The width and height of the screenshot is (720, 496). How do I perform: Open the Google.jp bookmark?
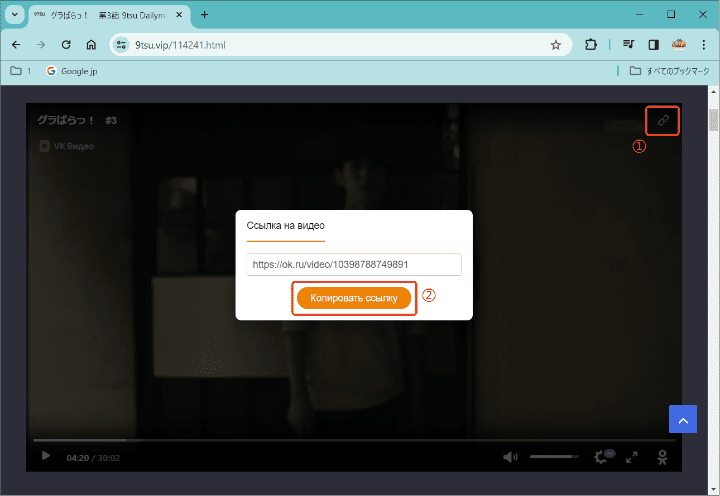(x=72, y=71)
